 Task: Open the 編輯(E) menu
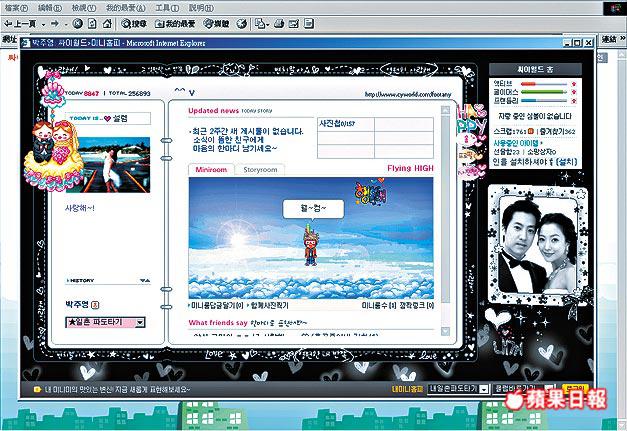(x=50, y=8)
